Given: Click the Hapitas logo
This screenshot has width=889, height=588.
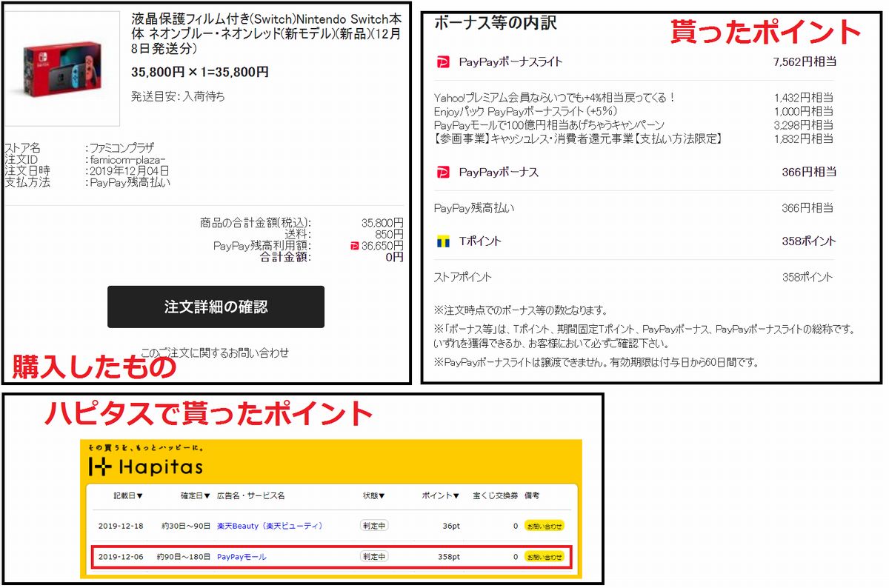Looking at the screenshot, I should pyautogui.click(x=145, y=467).
